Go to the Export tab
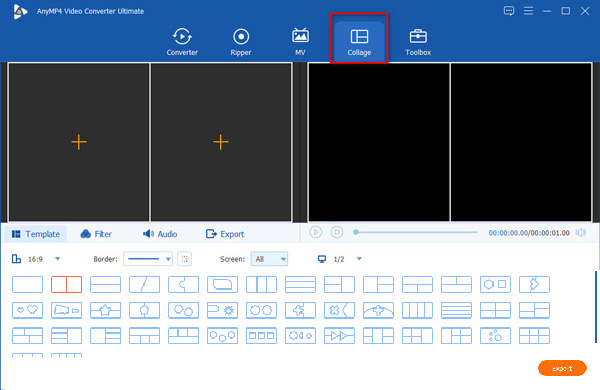600x390 pixels. pos(225,234)
